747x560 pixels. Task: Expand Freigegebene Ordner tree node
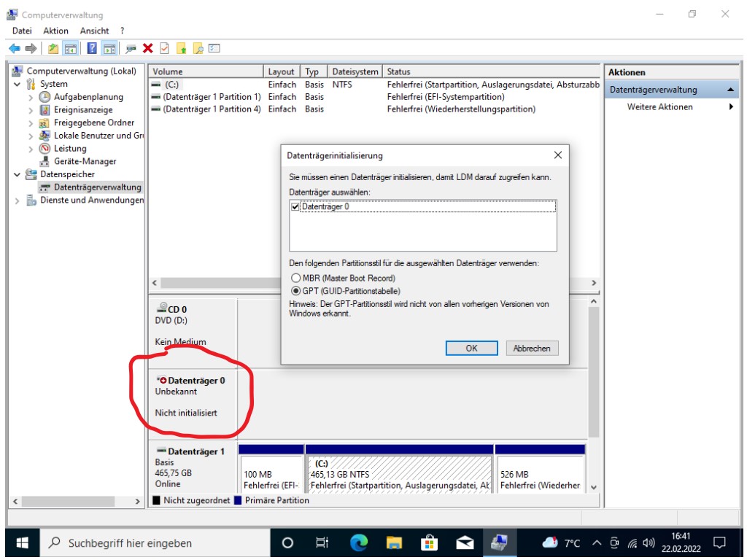click(x=31, y=122)
